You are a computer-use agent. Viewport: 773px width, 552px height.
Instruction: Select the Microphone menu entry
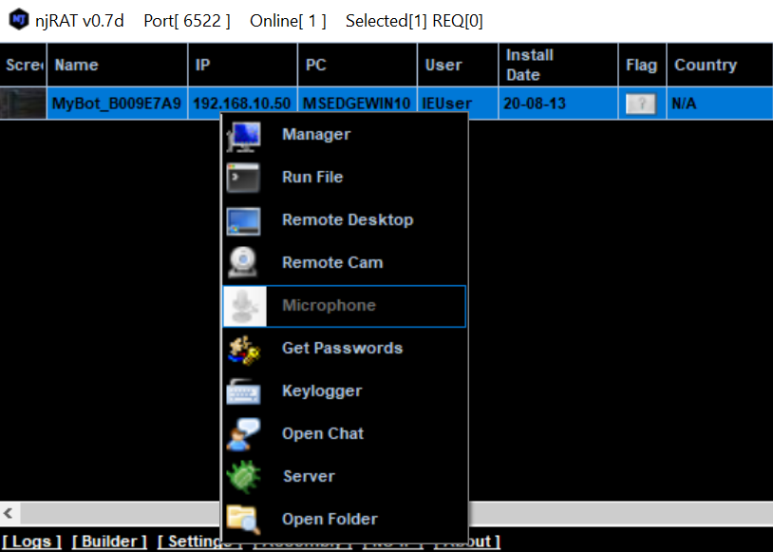coord(344,306)
